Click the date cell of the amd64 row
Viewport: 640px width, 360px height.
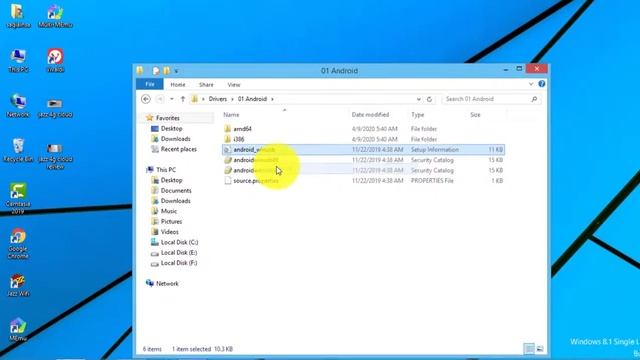coord(374,129)
